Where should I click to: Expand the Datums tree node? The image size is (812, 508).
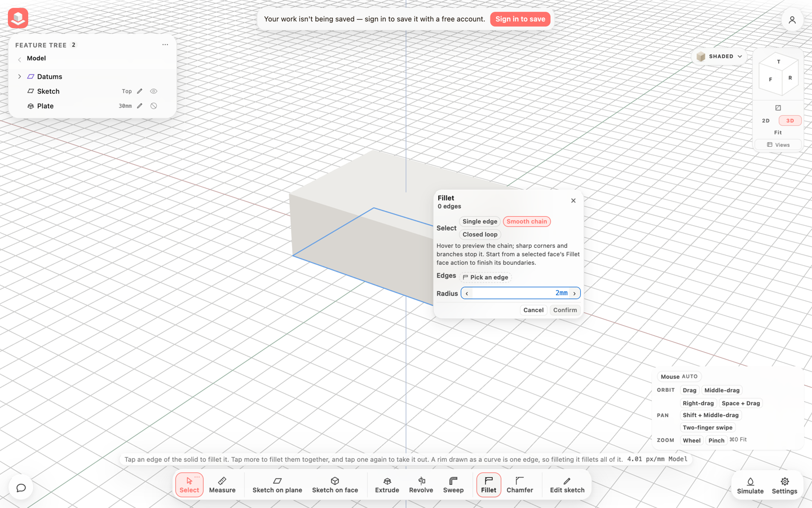pos(20,77)
